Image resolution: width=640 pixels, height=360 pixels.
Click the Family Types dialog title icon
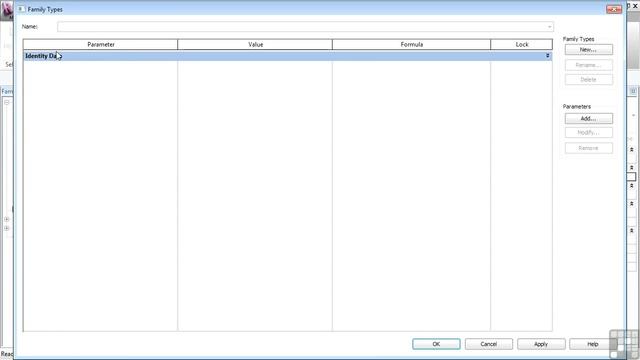[21, 9]
